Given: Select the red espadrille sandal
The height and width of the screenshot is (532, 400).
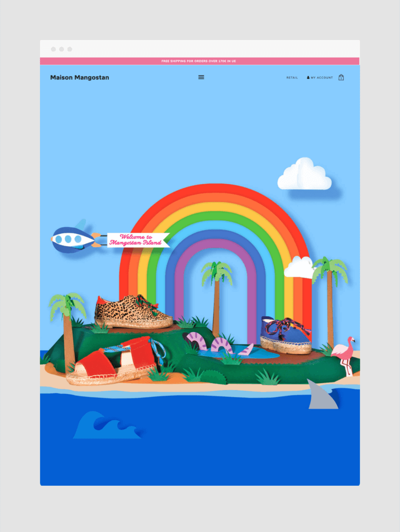Looking at the screenshot, I should pos(115,361).
